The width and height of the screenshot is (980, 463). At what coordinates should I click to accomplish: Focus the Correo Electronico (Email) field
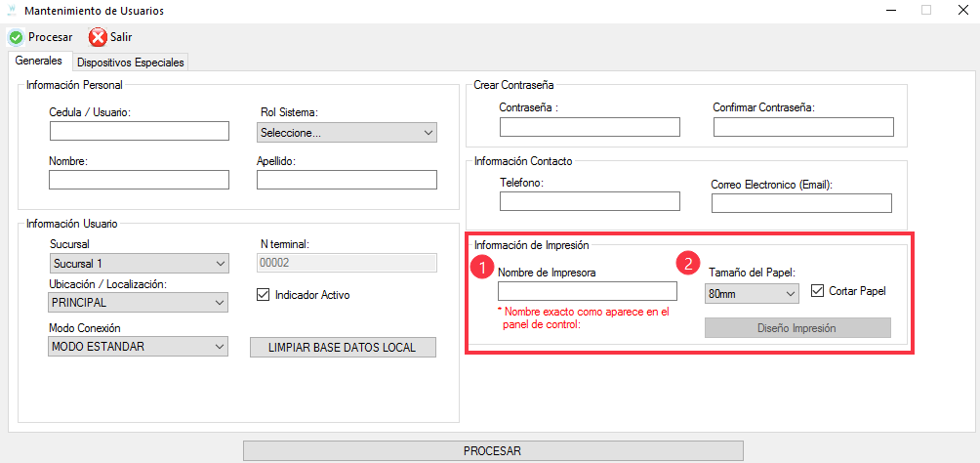pos(801,203)
